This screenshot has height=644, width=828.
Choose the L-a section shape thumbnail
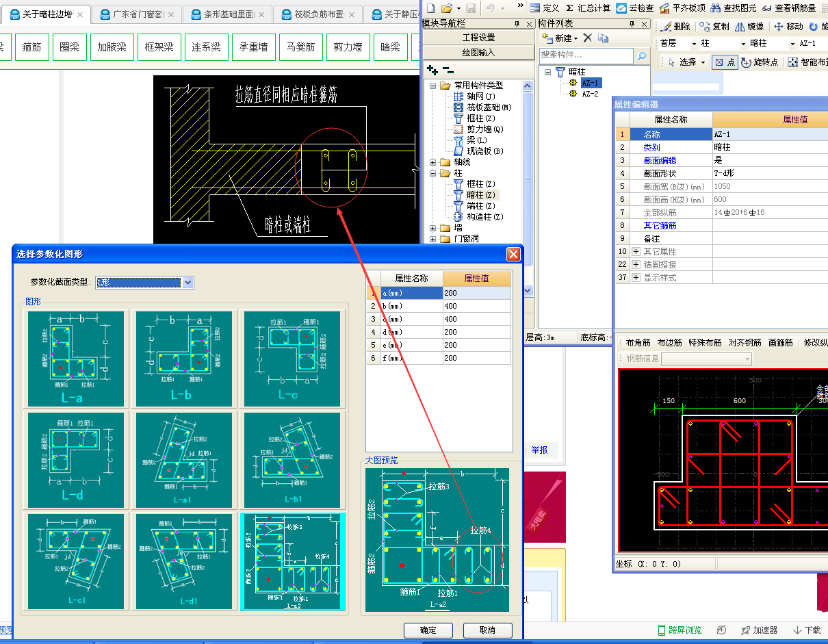click(76, 359)
